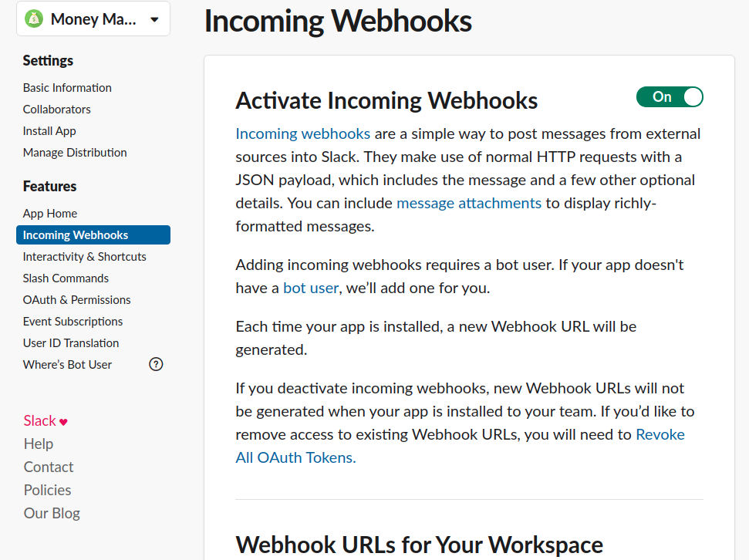
Task: Open the app selector dropdown arrow
Action: click(154, 20)
